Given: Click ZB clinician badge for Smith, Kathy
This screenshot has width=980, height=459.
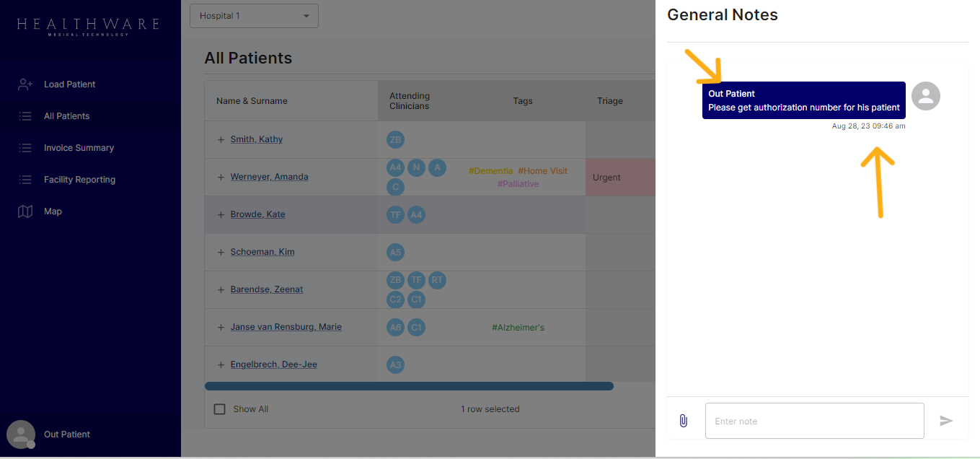Looking at the screenshot, I should (395, 139).
